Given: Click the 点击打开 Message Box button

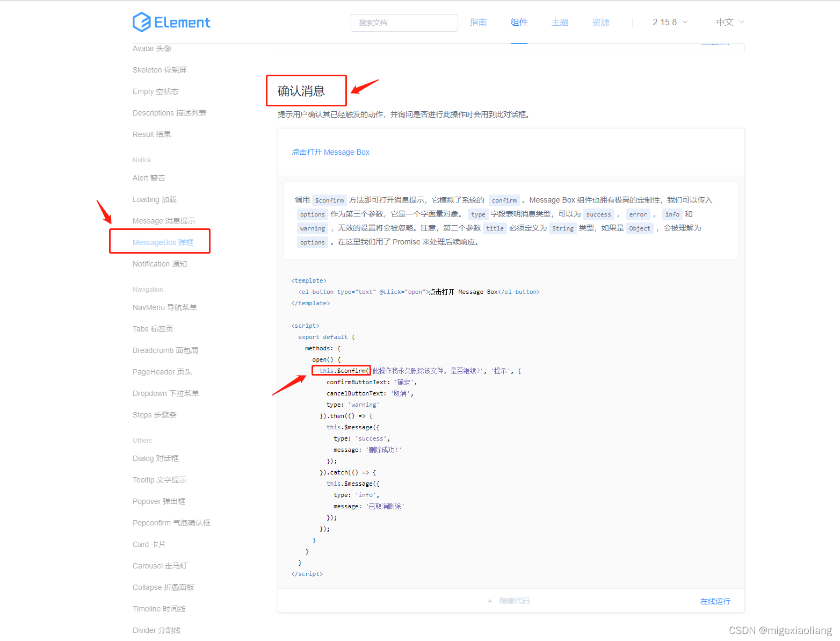Looking at the screenshot, I should (330, 152).
